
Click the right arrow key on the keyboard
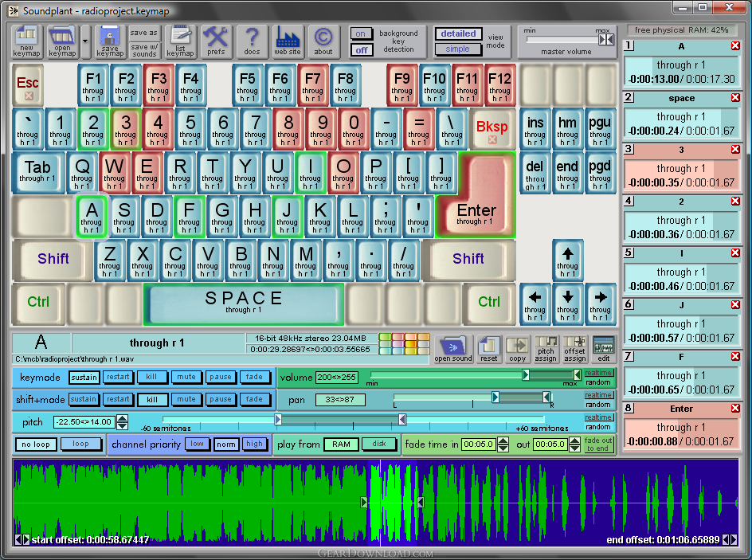tap(601, 304)
